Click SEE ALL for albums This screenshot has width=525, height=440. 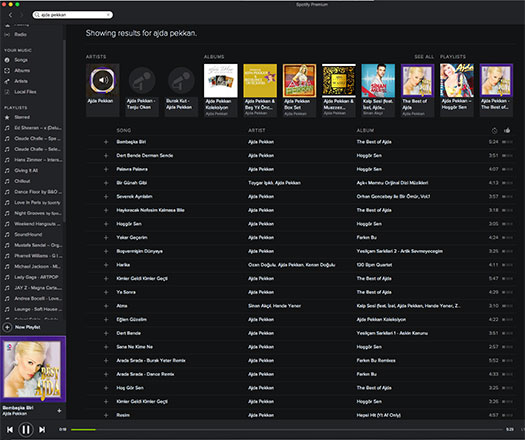424,57
